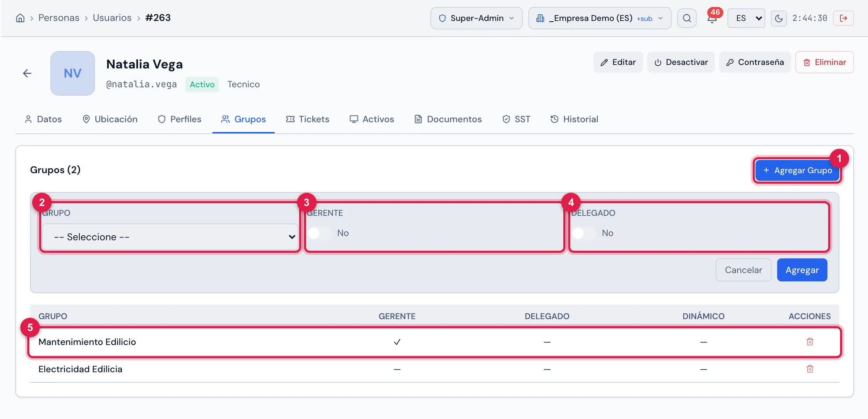Viewport: 868px width, 419px height.
Task: Open the Documentos tab
Action: pyautogui.click(x=448, y=119)
